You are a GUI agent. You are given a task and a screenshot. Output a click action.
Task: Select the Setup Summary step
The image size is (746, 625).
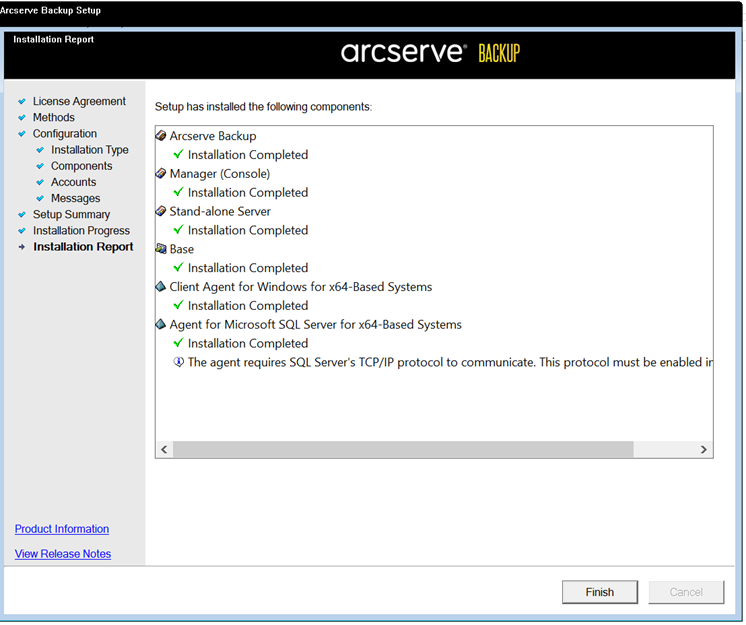pyautogui.click(x=71, y=215)
